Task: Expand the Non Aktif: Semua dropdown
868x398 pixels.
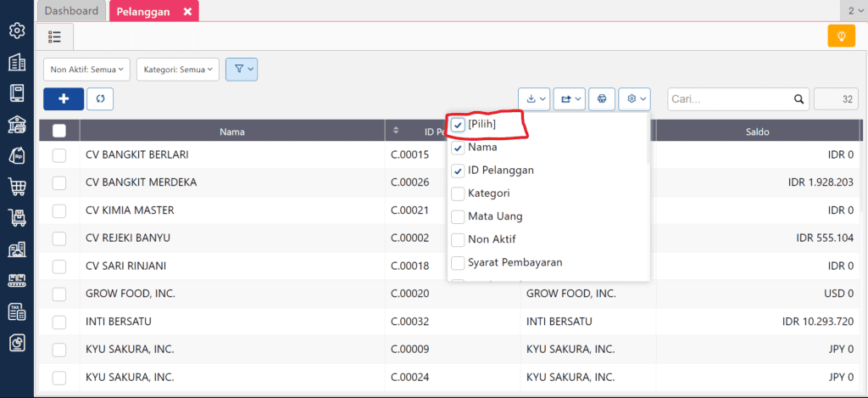Action: pyautogui.click(x=88, y=70)
